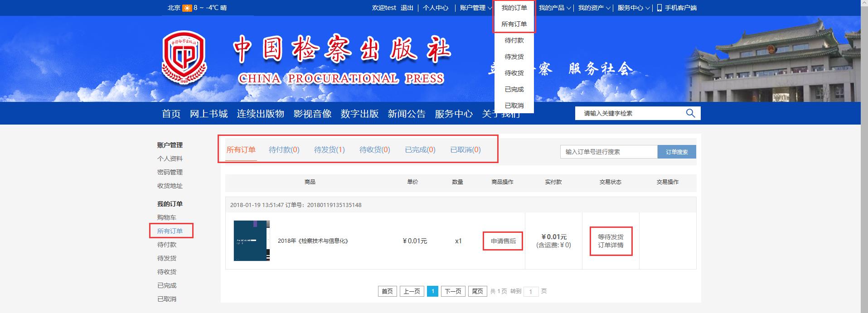Open 购物车 in the left sidebar

(167, 217)
